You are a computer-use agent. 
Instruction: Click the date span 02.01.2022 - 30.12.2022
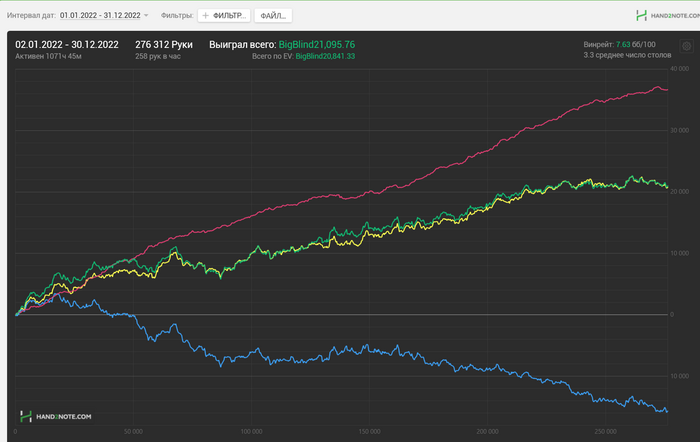point(67,45)
